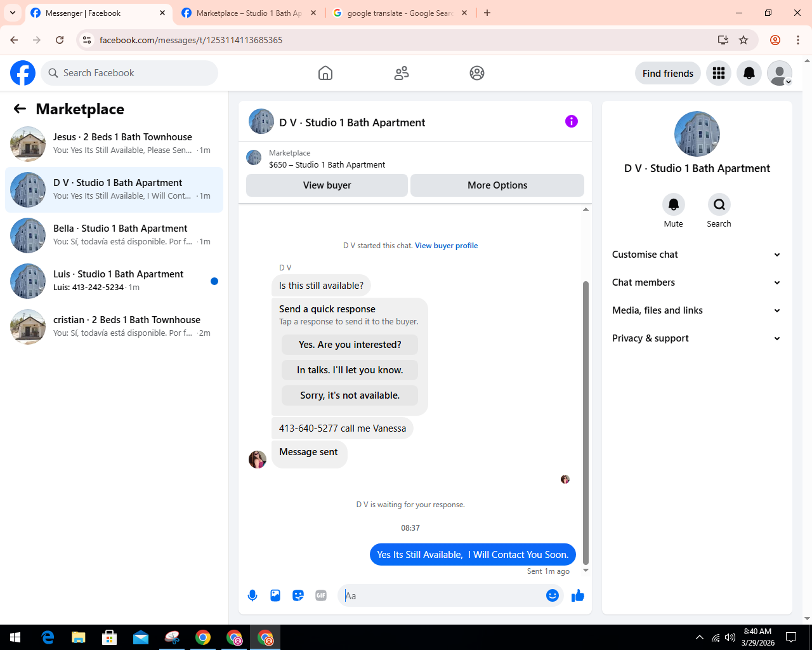The height and width of the screenshot is (650, 812).
Task: Open the $650 Studio 1 Bath Apartment listing
Action: tap(327, 164)
